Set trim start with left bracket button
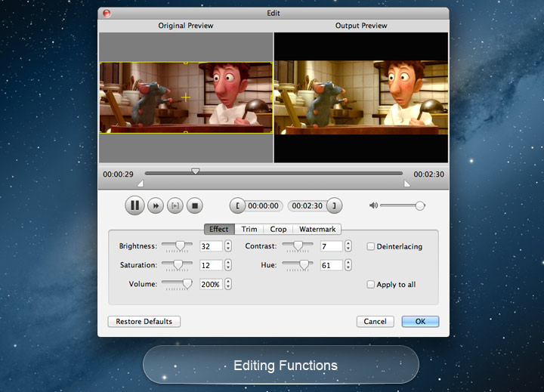This screenshot has width=544, height=392. click(x=237, y=205)
